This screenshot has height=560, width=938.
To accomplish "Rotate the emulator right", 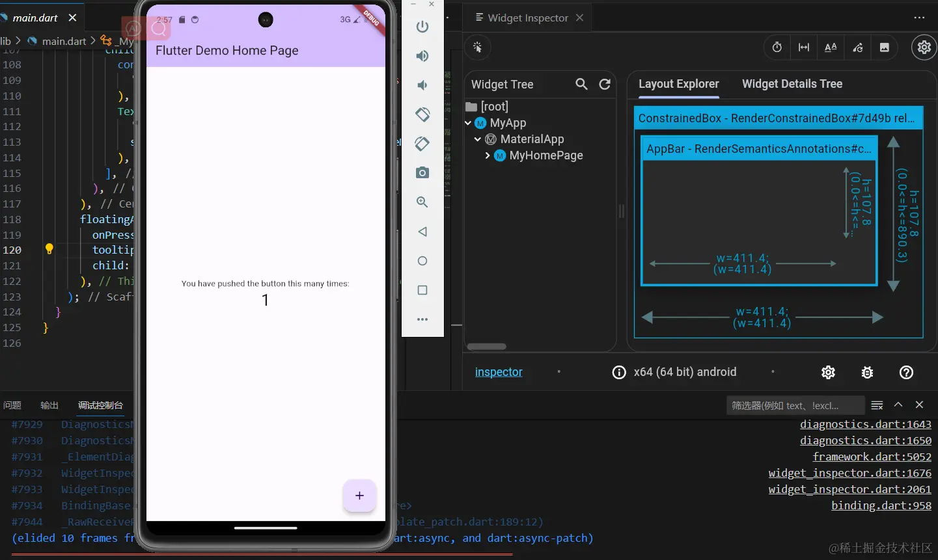I will pos(422,144).
